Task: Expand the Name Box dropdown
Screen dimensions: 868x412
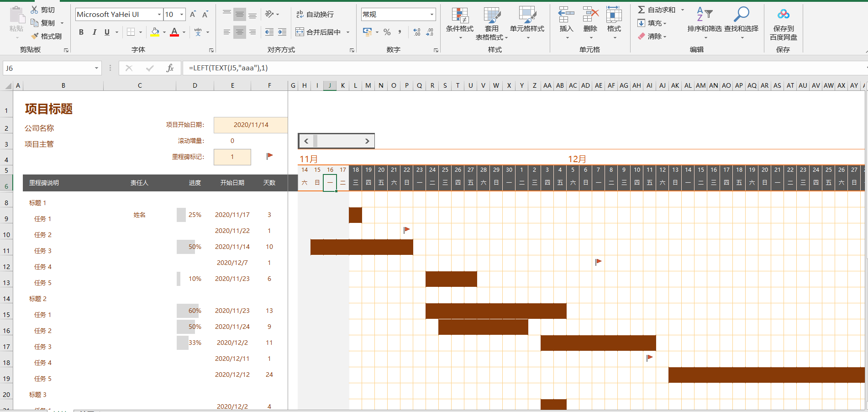Action: click(96, 68)
